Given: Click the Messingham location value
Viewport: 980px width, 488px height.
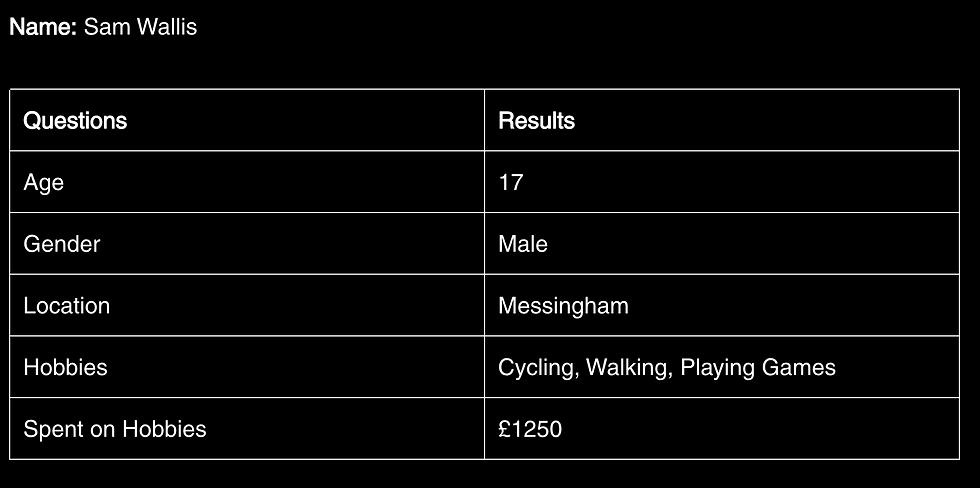Looking at the screenshot, I should pos(563,306).
